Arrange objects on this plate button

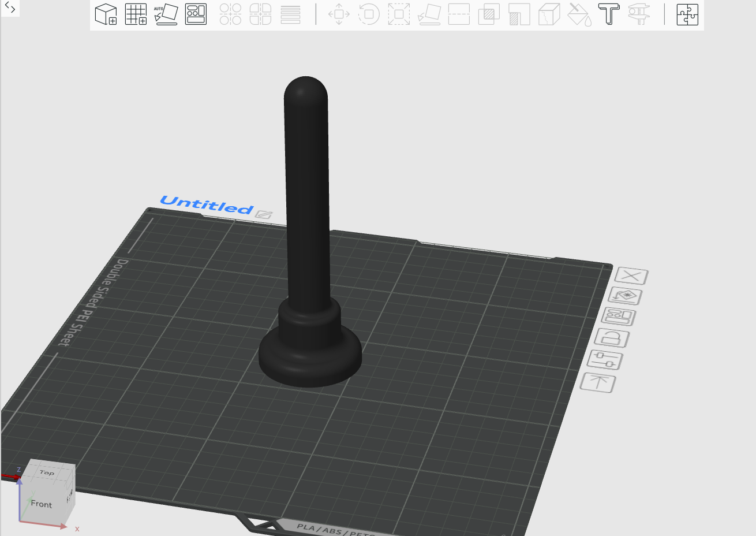pyautogui.click(x=619, y=317)
